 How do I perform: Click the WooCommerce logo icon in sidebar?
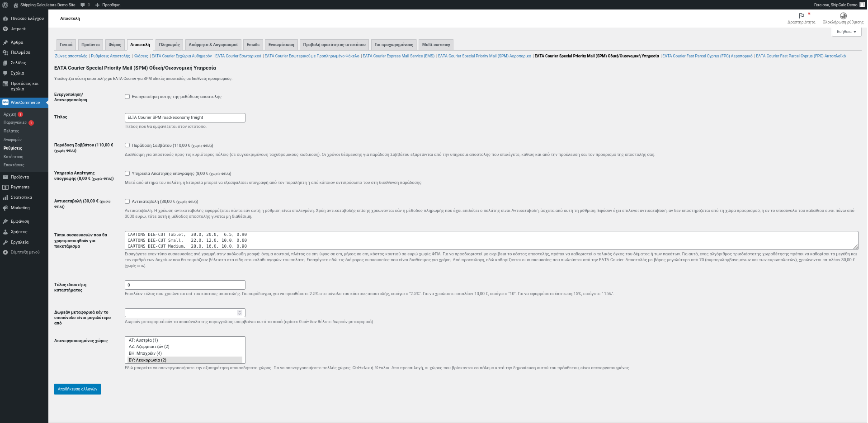click(x=5, y=103)
